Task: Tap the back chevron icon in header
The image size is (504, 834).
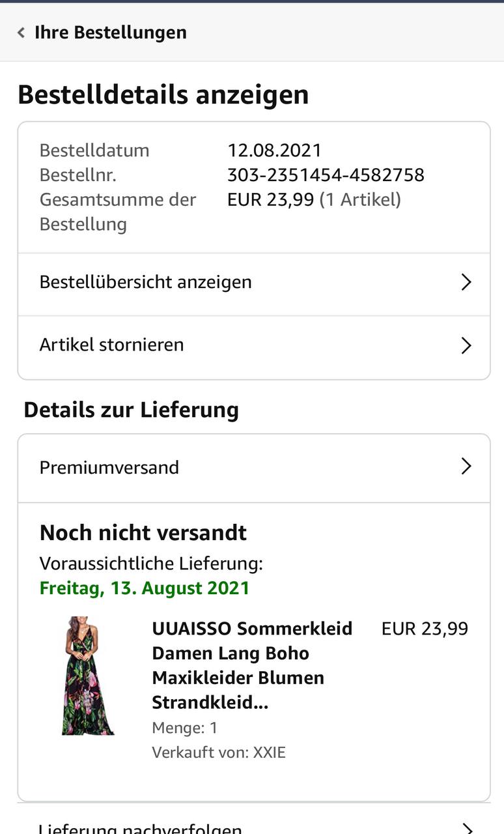Action: click(21, 33)
